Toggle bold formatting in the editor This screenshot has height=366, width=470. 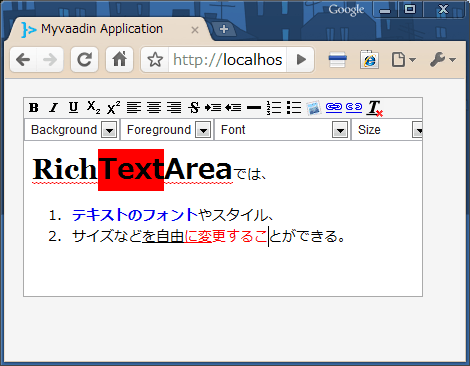[x=34, y=108]
